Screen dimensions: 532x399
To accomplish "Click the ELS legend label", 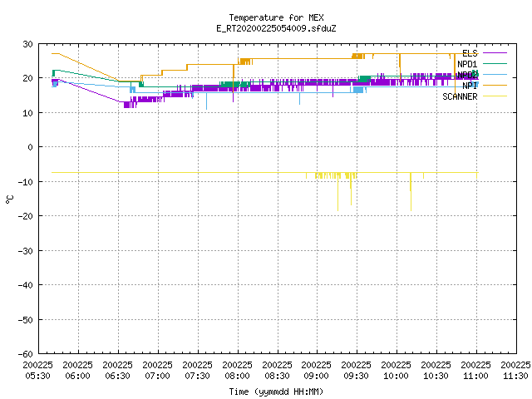I will tap(470, 53).
